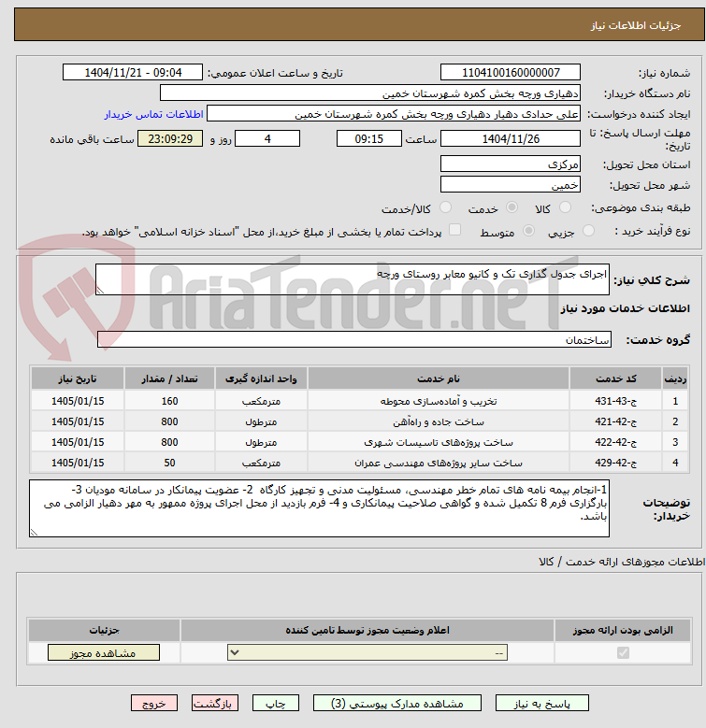The height and width of the screenshot is (728, 706).
Task: Click the resize handle of the description textarea
Action: pos(100,291)
